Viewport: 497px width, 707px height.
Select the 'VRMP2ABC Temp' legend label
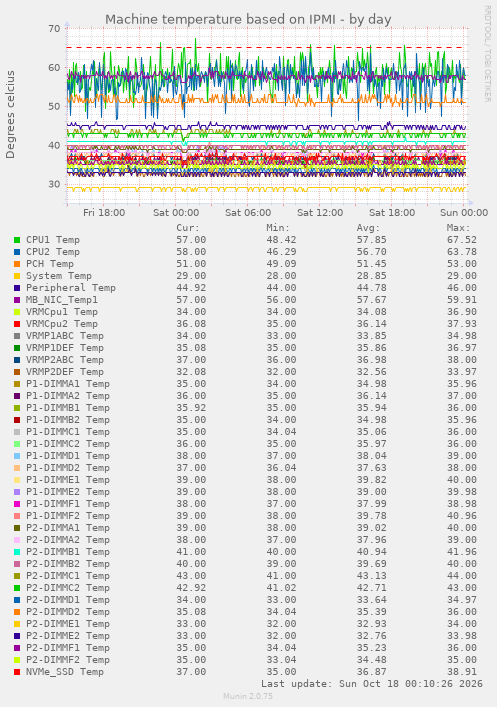pos(64,360)
